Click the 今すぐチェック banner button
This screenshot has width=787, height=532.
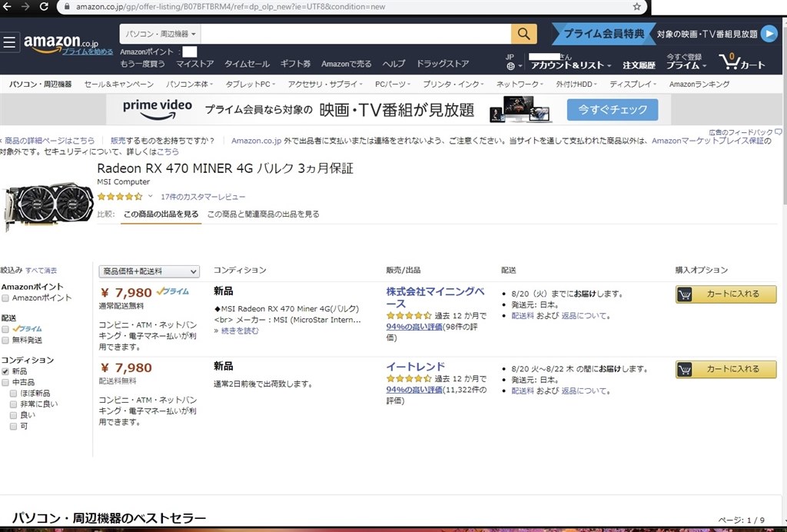click(613, 109)
